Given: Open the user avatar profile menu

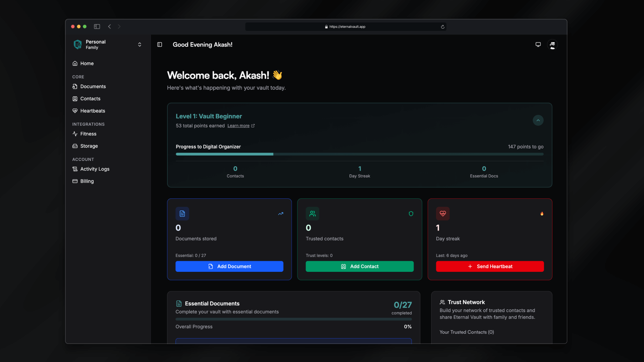Looking at the screenshot, I should coord(552,45).
